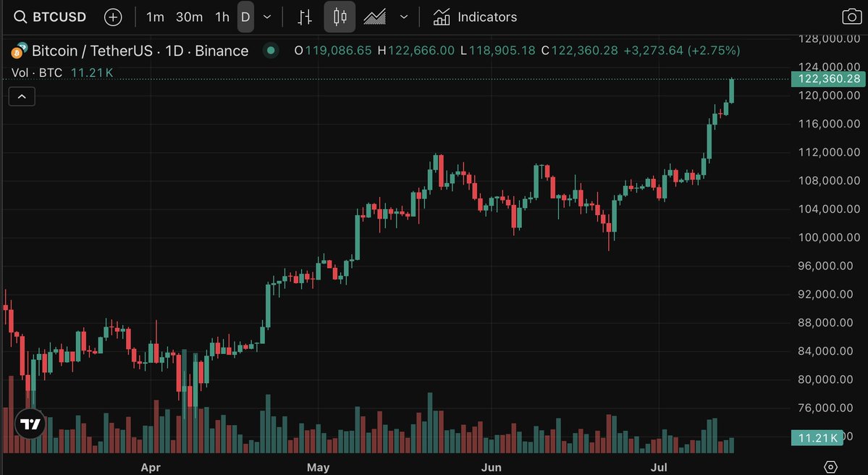Click the 116,000.00 price axis label
Image resolution: width=868 pixels, height=475 pixels.
coord(829,124)
